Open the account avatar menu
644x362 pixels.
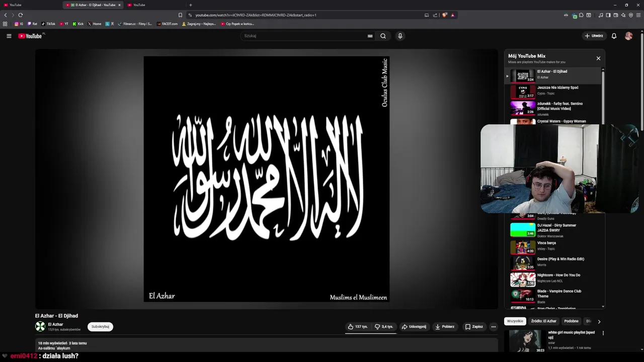[628, 36]
